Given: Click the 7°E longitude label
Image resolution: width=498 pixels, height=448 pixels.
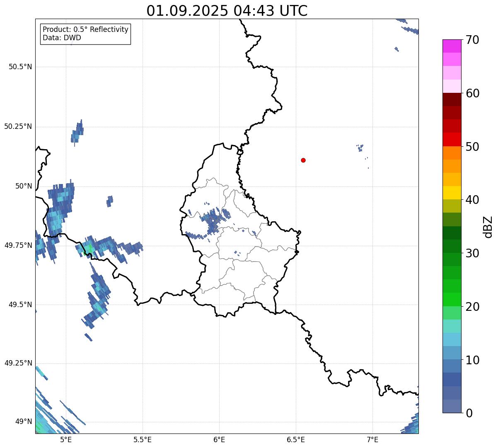Looking at the screenshot, I should pos(372,440).
